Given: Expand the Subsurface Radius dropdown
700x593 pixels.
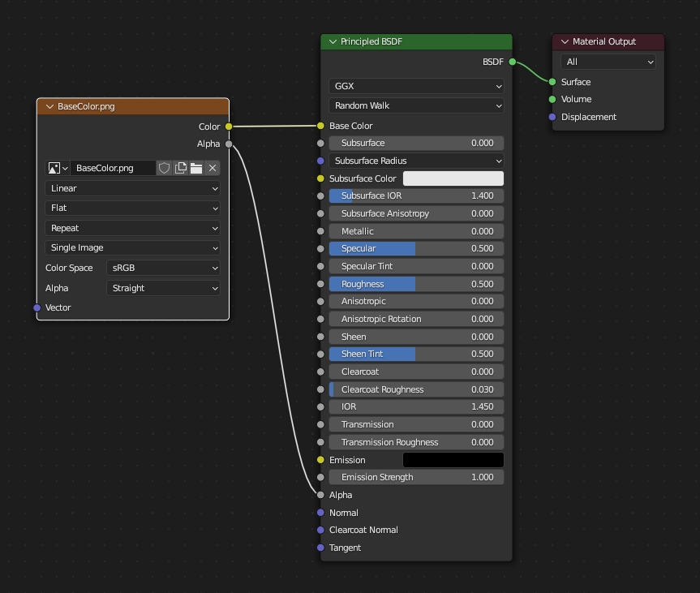Looking at the screenshot, I should tap(417, 161).
